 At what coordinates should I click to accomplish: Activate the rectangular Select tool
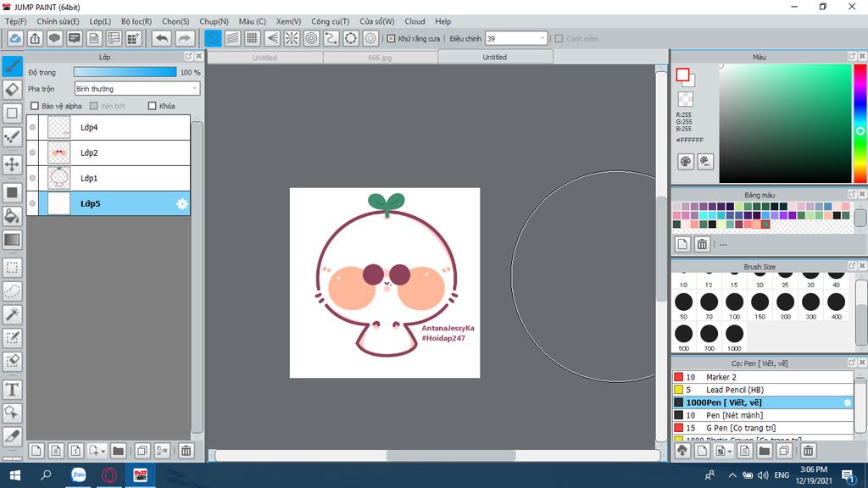12,268
